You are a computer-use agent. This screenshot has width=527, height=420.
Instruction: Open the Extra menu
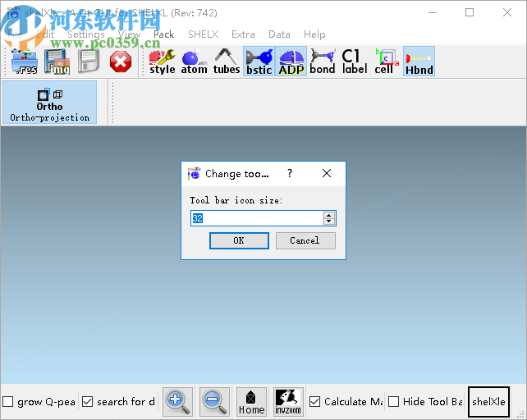[243, 34]
